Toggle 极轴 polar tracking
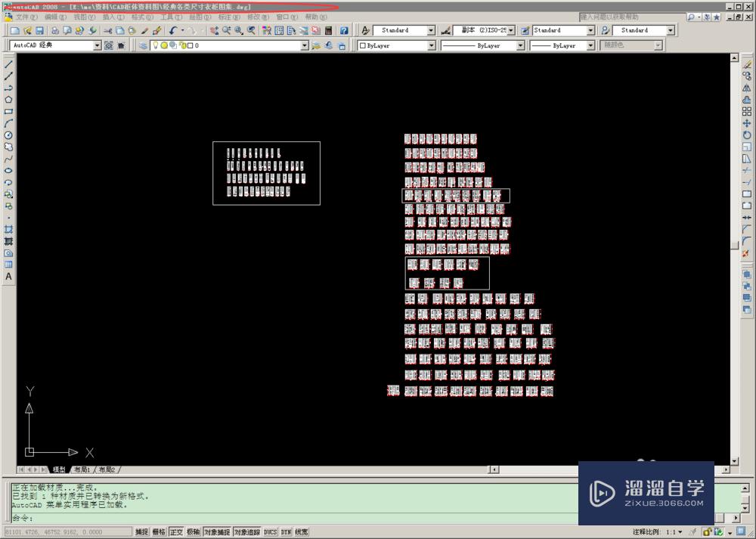The width and height of the screenshot is (756, 539). [x=193, y=531]
